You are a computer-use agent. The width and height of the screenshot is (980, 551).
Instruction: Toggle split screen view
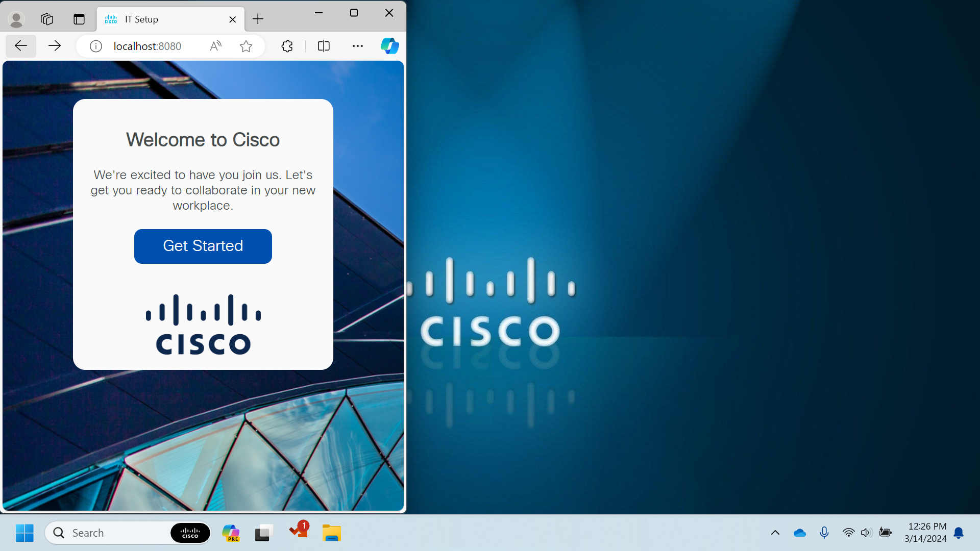[x=324, y=46]
